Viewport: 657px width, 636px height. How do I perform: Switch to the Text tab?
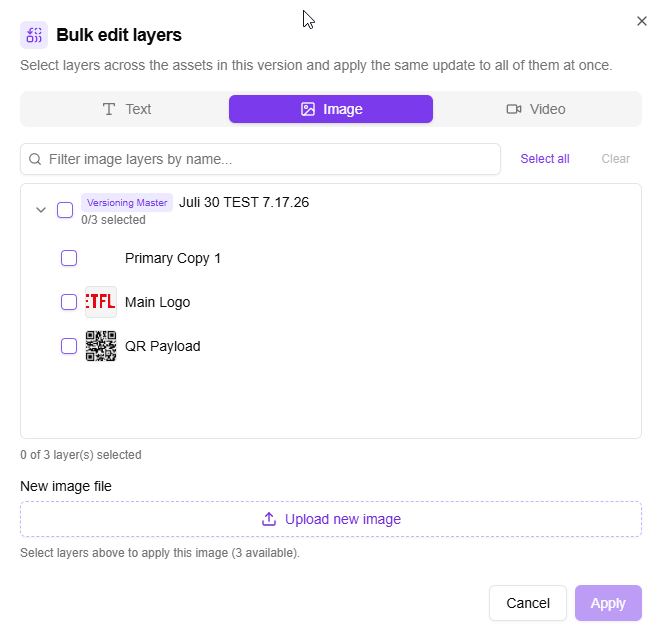(x=127, y=109)
